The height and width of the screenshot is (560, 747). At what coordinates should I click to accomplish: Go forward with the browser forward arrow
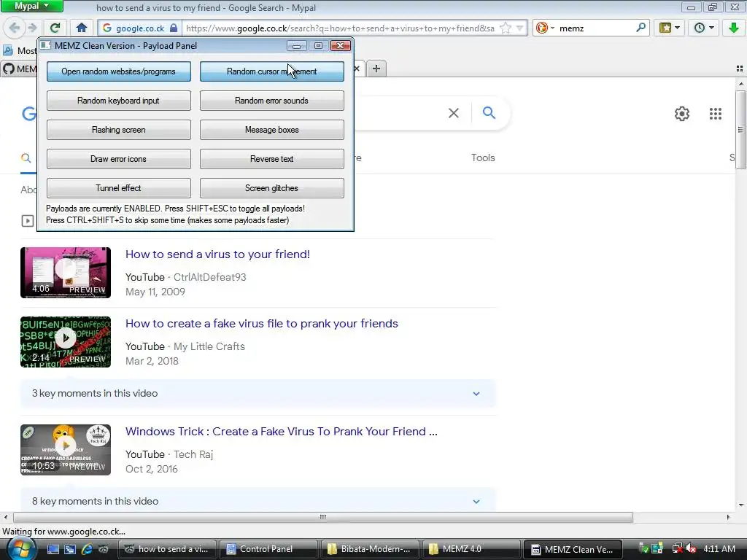(32, 28)
